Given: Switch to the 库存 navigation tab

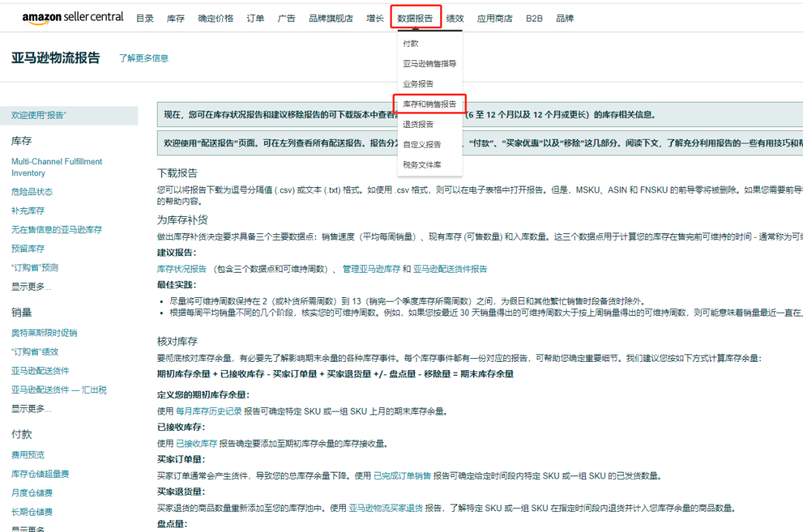Looking at the screenshot, I should [175, 17].
